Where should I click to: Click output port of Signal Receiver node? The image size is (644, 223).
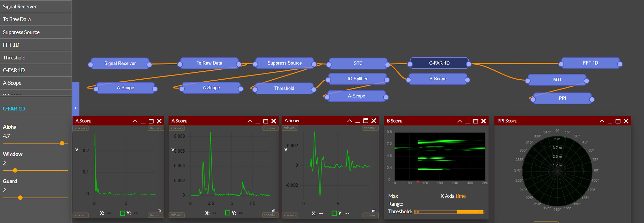pos(149,65)
